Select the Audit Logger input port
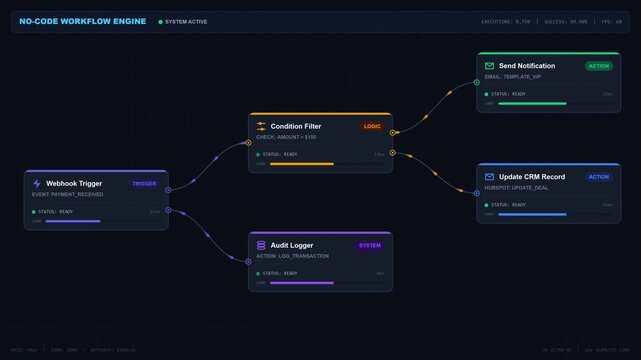Image resolution: width=641 pixels, height=360 pixels. 248,262
